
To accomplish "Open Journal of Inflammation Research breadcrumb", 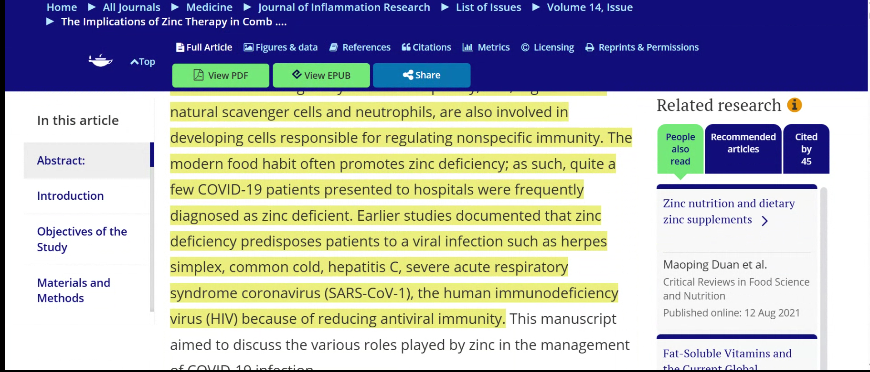I will (x=344, y=7).
